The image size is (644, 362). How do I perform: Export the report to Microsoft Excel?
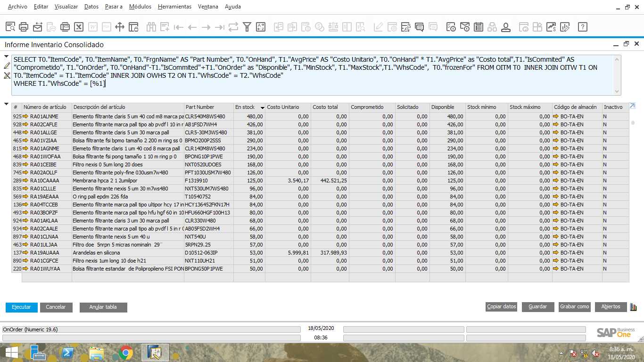(79, 27)
